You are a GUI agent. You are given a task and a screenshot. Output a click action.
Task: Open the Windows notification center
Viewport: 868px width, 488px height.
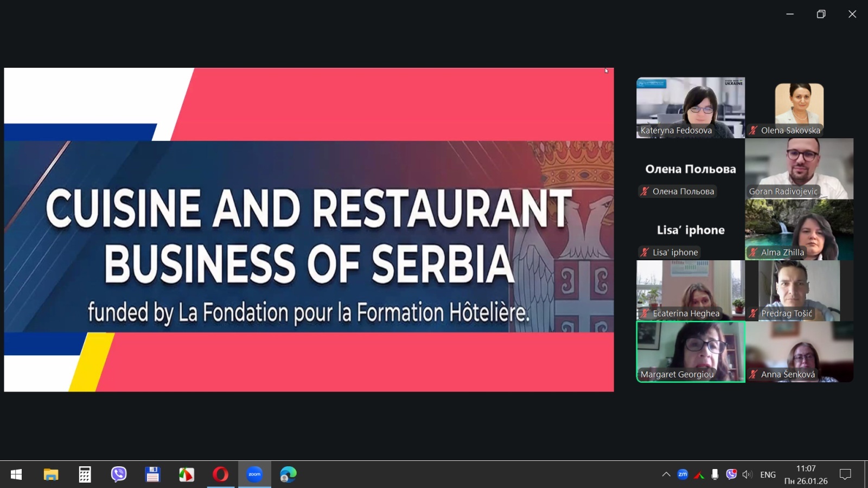[845, 474]
